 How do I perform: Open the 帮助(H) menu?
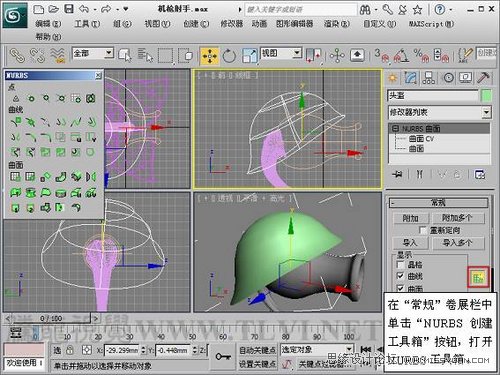[48, 36]
